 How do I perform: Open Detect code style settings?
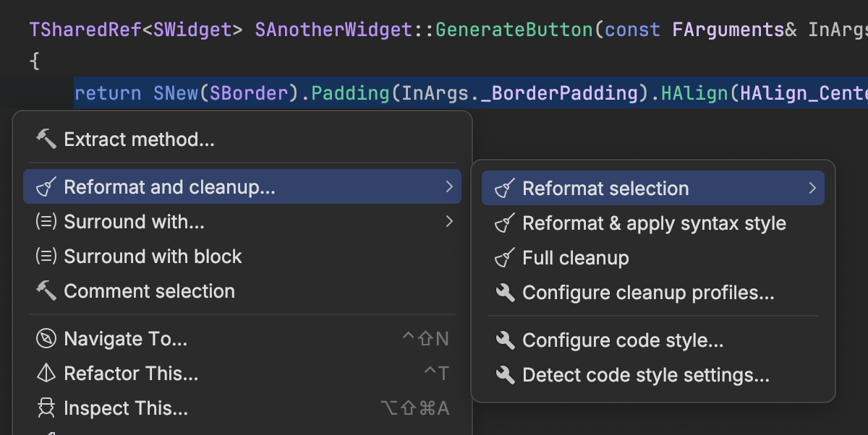[645, 375]
